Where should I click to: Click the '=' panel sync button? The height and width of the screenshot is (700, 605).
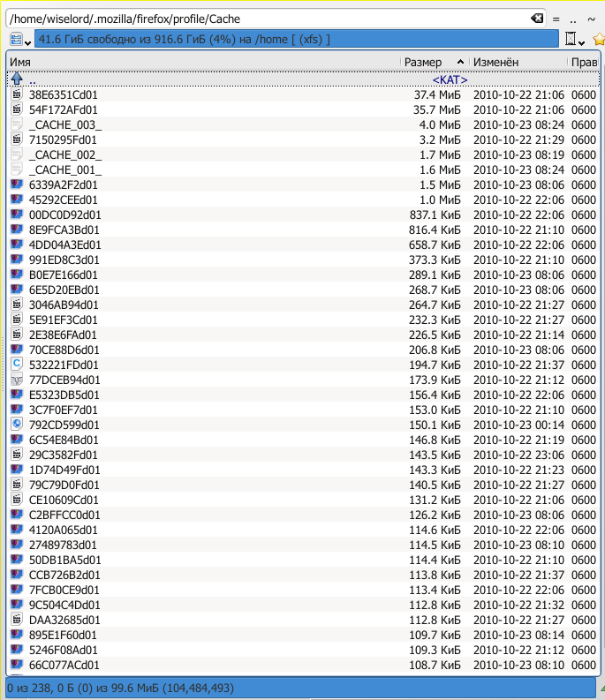(x=556, y=19)
